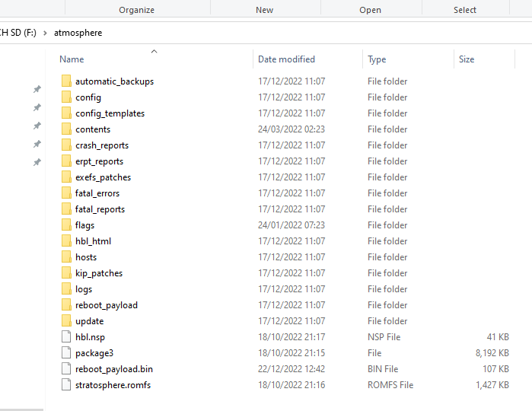Click the pin icon beside automatic_backups row
Screen dimensions: 532x411
(37, 89)
